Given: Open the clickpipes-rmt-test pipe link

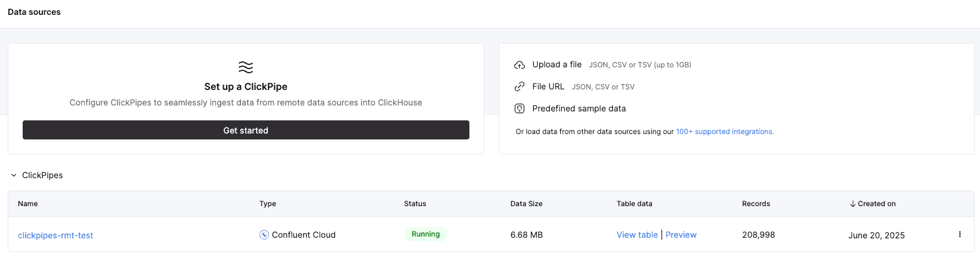Looking at the screenshot, I should point(55,235).
